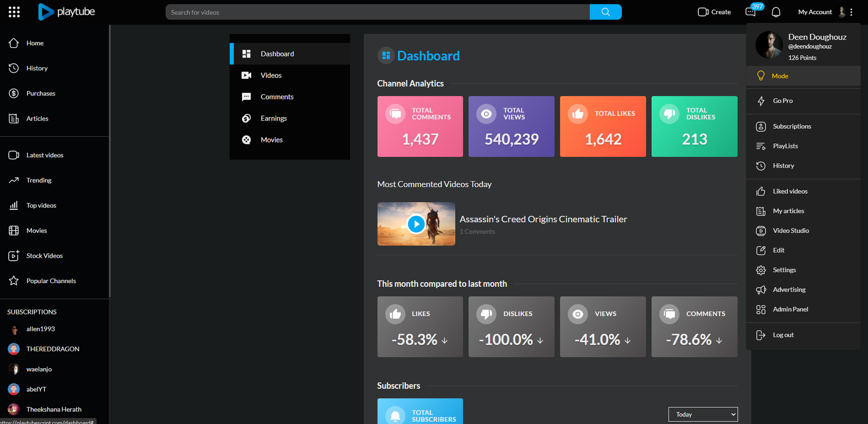Open the apps grid icon in header
The height and width of the screenshot is (424, 868).
pos(14,12)
